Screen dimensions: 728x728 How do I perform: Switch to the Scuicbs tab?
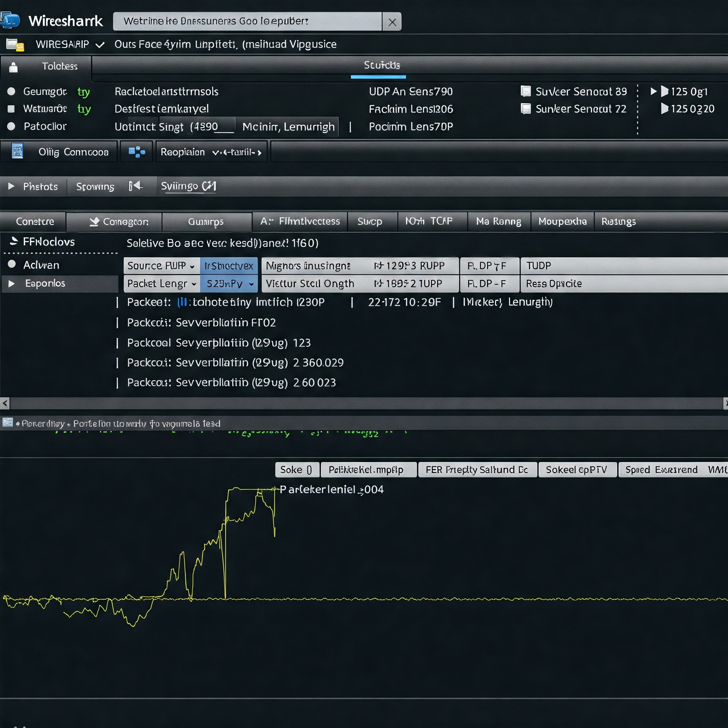pos(382,65)
